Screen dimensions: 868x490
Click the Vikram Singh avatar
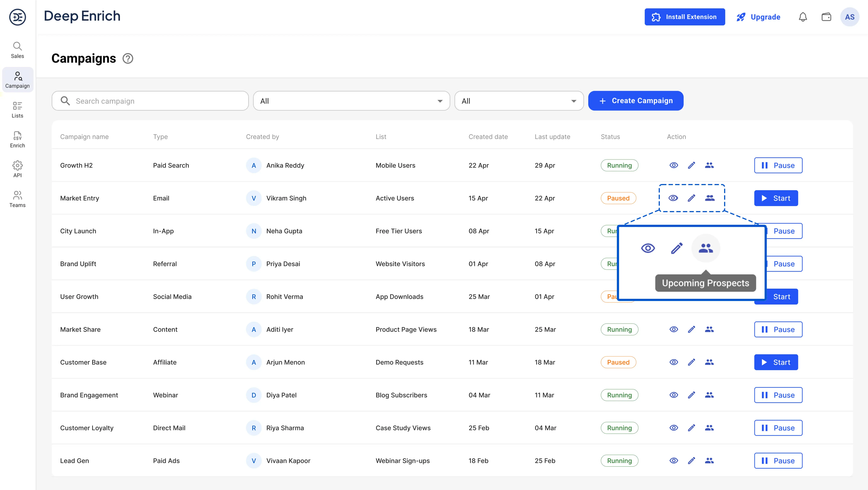point(254,198)
